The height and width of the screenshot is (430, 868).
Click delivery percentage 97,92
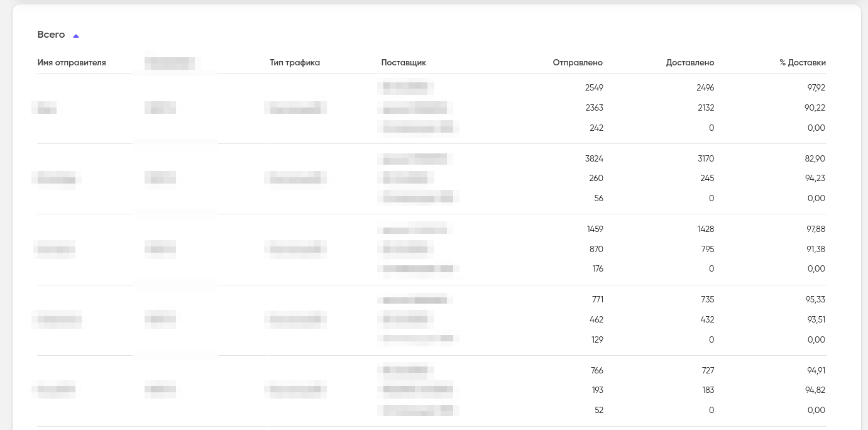pyautogui.click(x=816, y=87)
